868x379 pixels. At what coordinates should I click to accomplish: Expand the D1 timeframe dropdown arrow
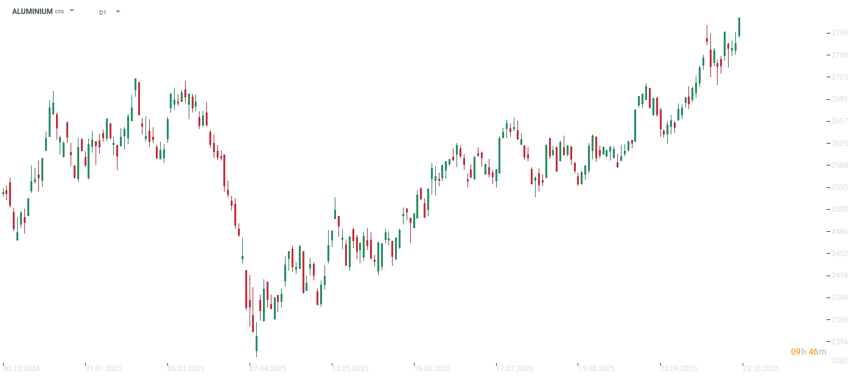tap(117, 12)
